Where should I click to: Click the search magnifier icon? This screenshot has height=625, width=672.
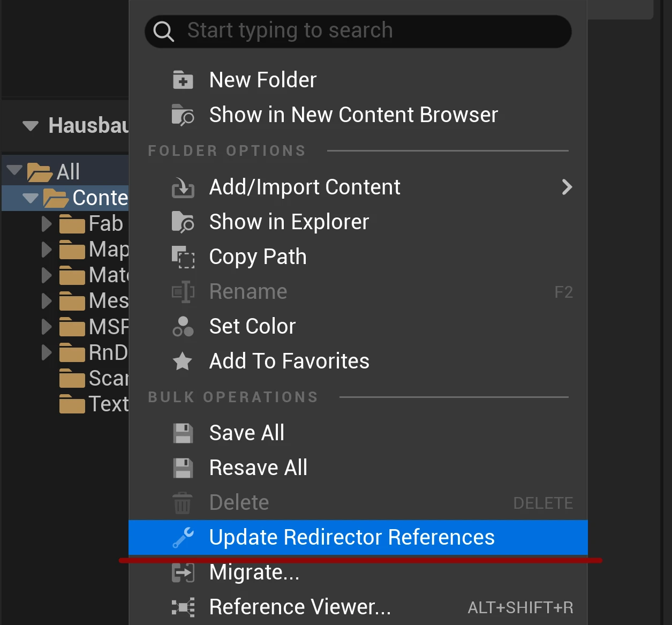click(x=164, y=31)
